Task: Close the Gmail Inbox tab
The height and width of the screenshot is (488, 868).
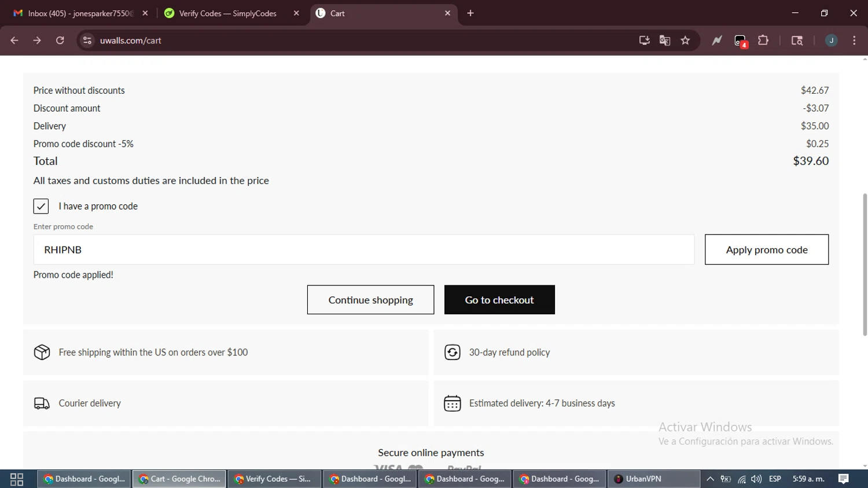Action: (145, 13)
